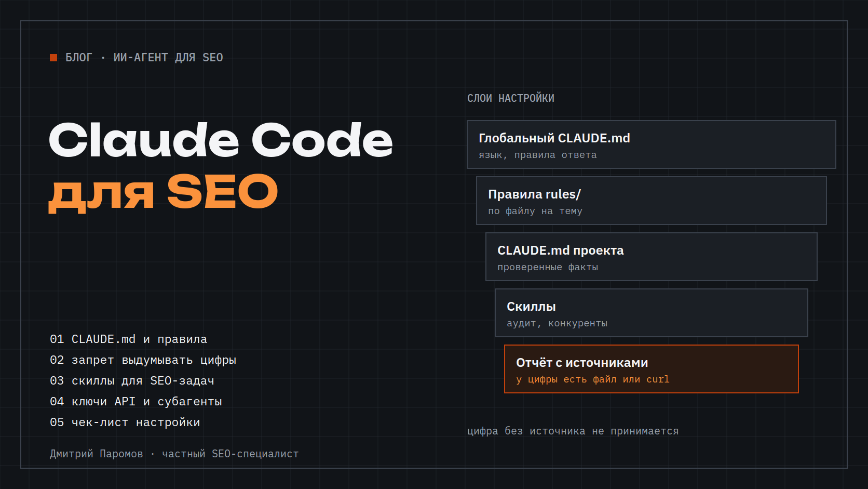Click the orange square before БЛОГ
The width and height of the screenshot is (868, 489).
click(53, 58)
